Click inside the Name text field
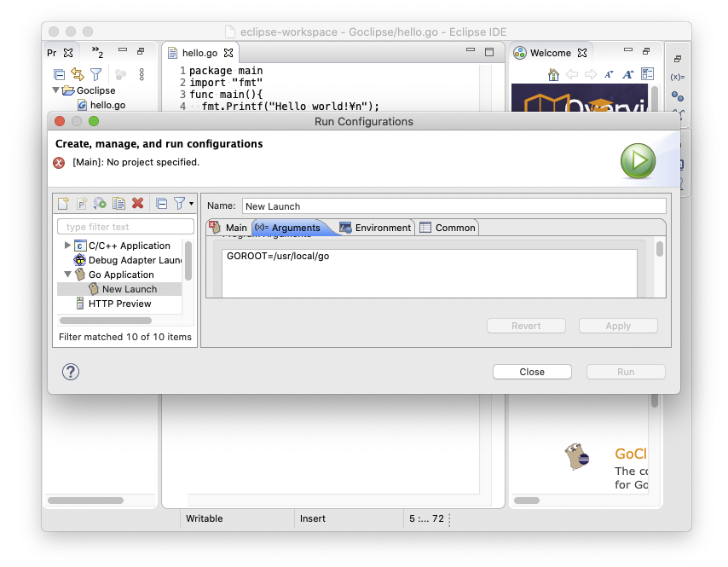The height and width of the screenshot is (567, 728). pos(453,205)
